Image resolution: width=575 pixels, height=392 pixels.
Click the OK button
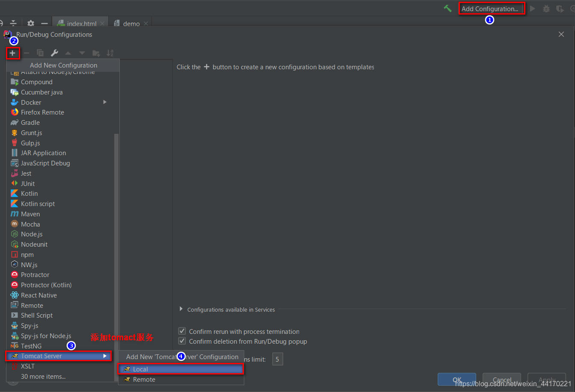pos(457,380)
